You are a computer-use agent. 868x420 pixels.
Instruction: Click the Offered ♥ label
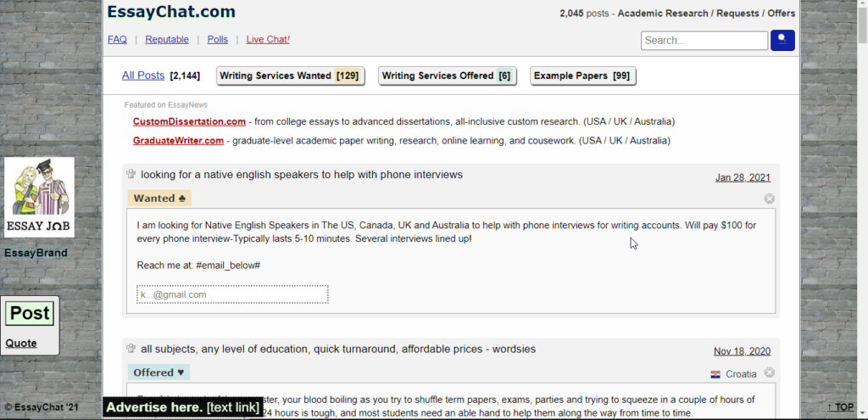click(159, 372)
